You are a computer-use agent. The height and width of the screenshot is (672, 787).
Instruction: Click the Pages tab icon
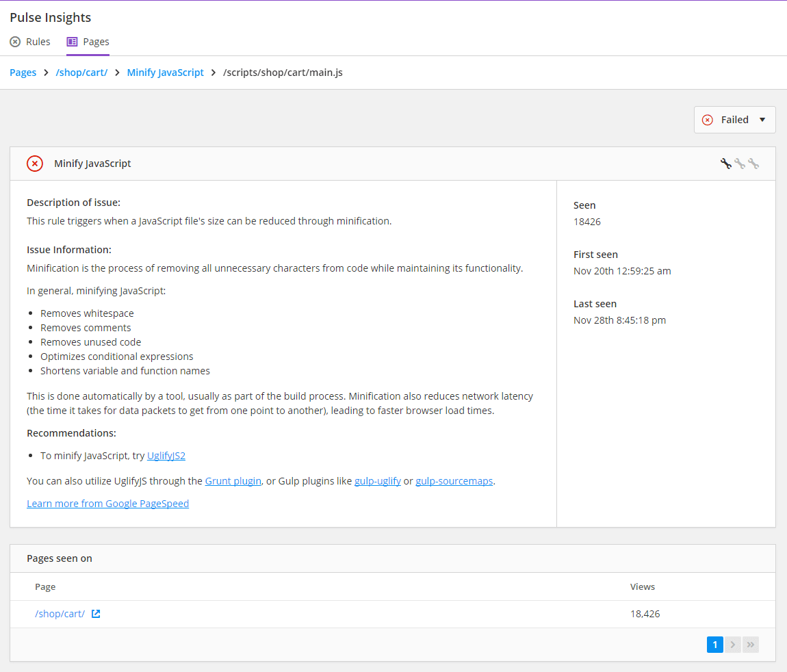click(x=72, y=41)
